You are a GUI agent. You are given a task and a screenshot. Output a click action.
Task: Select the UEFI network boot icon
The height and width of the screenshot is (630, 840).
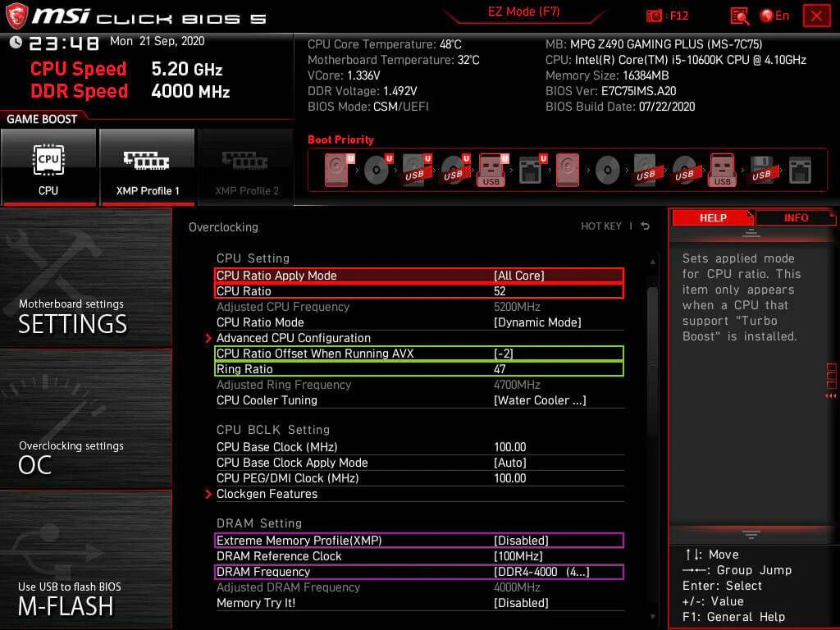click(532, 170)
